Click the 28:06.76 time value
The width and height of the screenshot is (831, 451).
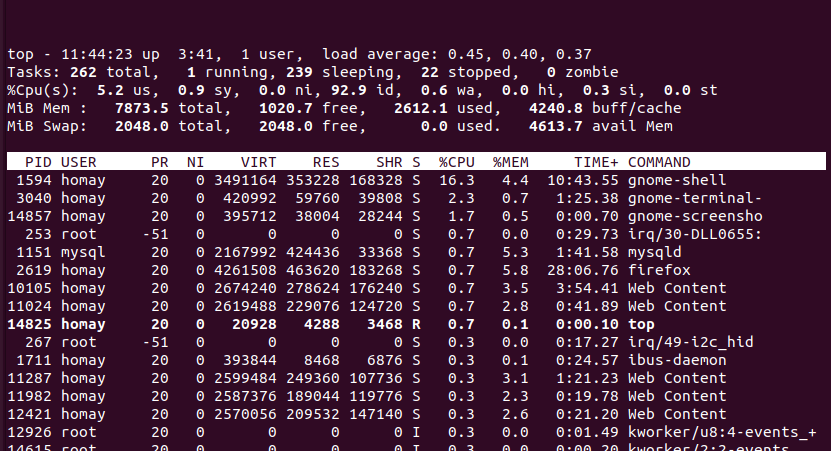(x=582, y=270)
